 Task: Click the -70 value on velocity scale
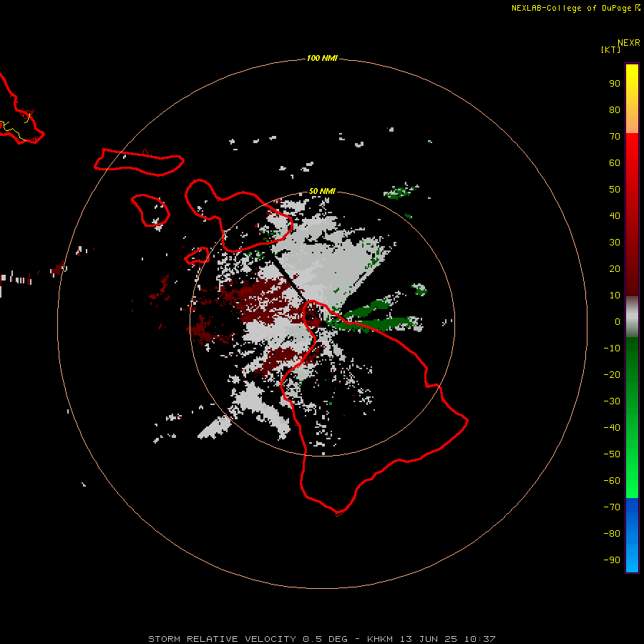click(x=612, y=507)
